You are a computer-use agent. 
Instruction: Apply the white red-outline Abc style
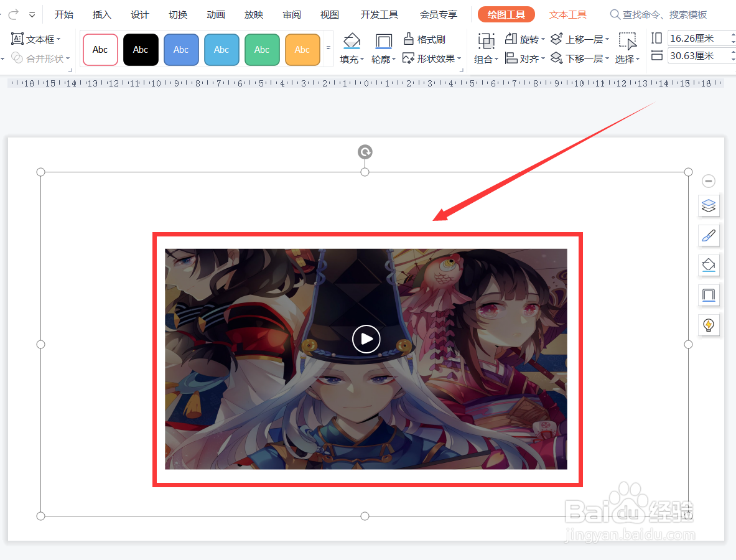pyautogui.click(x=100, y=50)
